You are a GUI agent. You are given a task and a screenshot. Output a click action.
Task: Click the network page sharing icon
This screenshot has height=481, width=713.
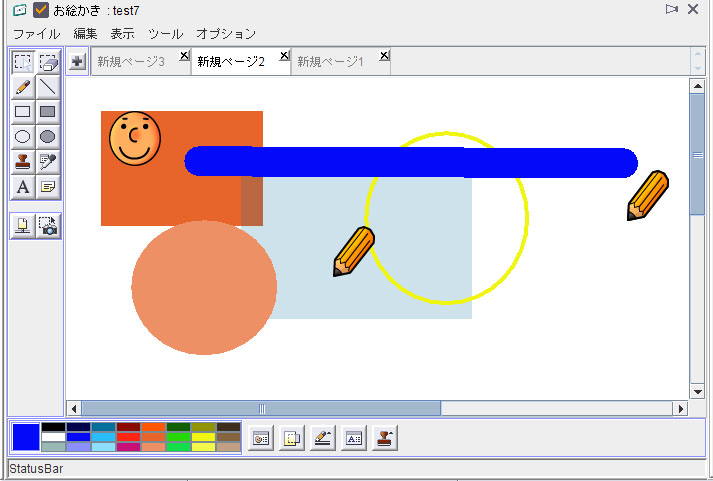(23, 225)
